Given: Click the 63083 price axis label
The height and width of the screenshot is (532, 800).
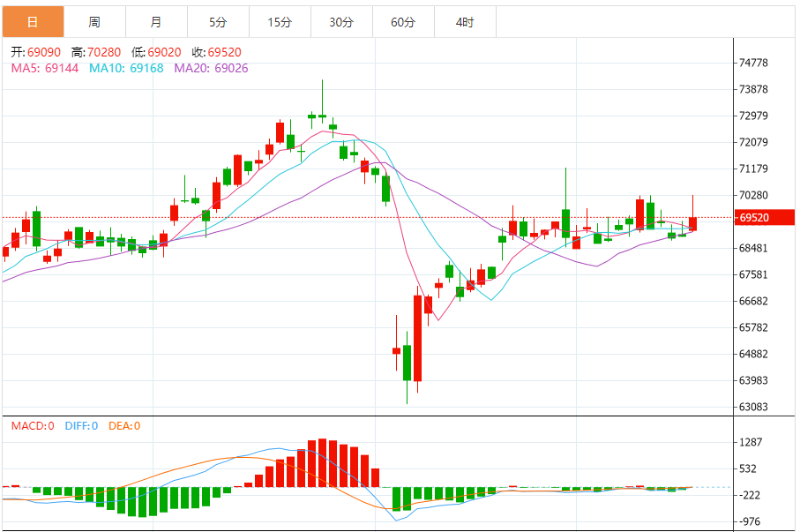Looking at the screenshot, I should click(x=753, y=407).
